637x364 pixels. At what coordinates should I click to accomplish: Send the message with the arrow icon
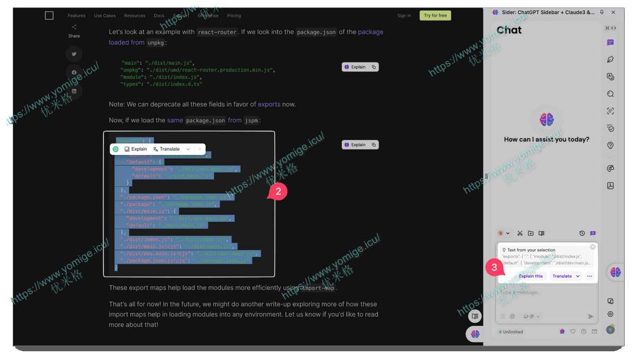point(590,317)
